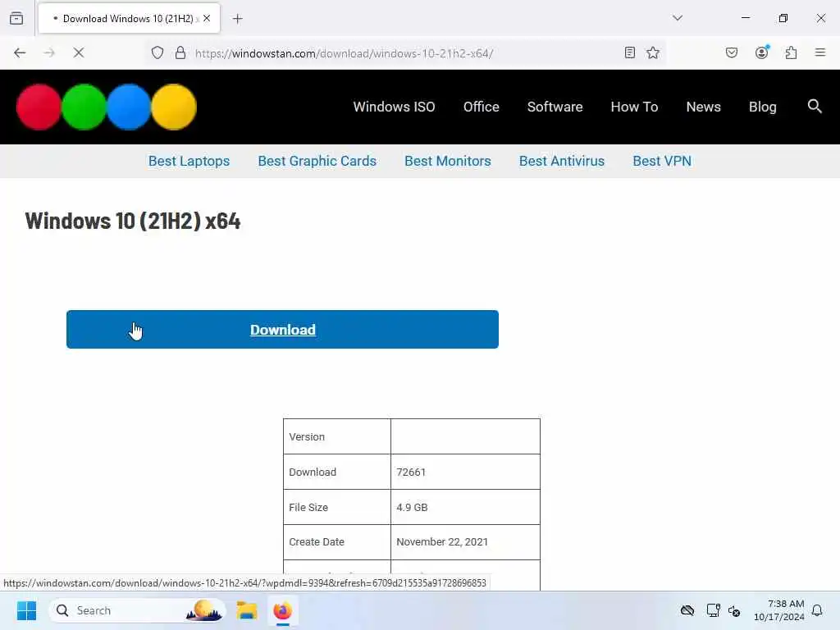The width and height of the screenshot is (840, 630).
Task: Open a new tab with plus icon
Action: (x=237, y=19)
